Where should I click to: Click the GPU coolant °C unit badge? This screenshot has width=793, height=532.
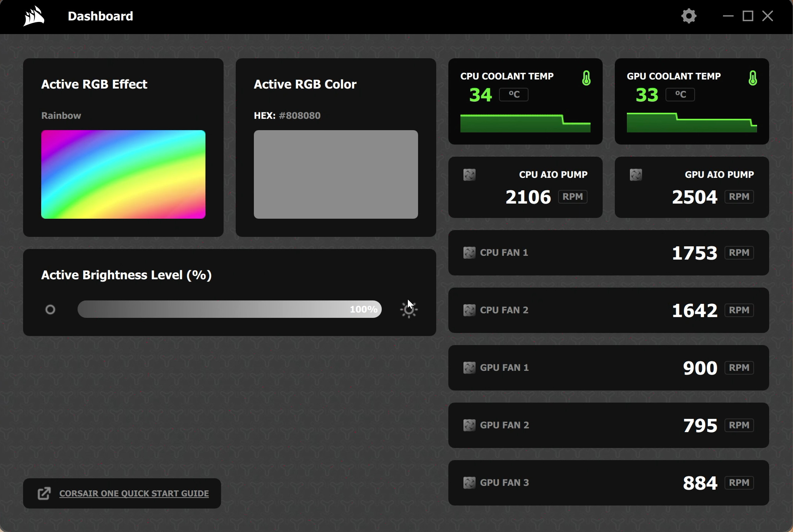point(680,95)
